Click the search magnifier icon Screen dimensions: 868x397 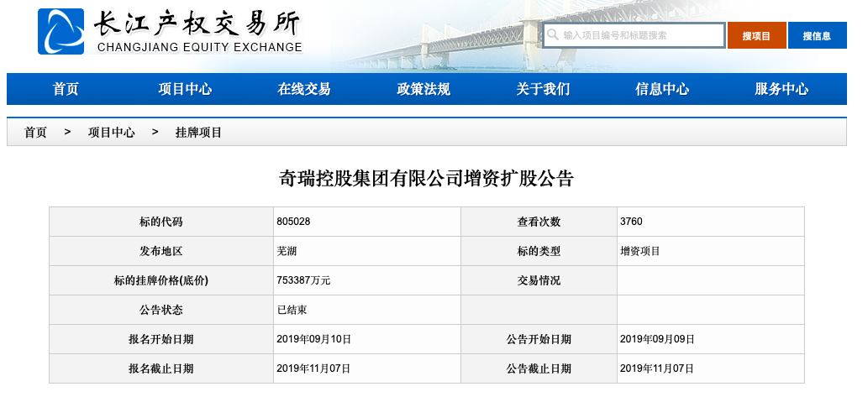click(552, 35)
